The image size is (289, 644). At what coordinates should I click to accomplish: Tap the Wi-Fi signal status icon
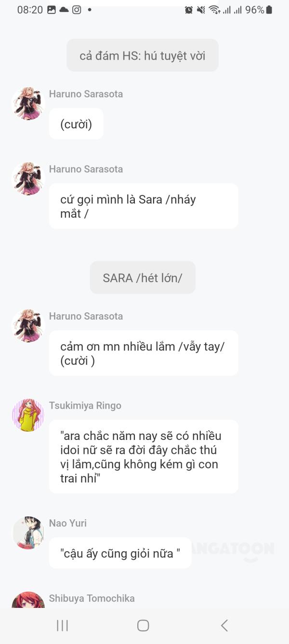214,10
